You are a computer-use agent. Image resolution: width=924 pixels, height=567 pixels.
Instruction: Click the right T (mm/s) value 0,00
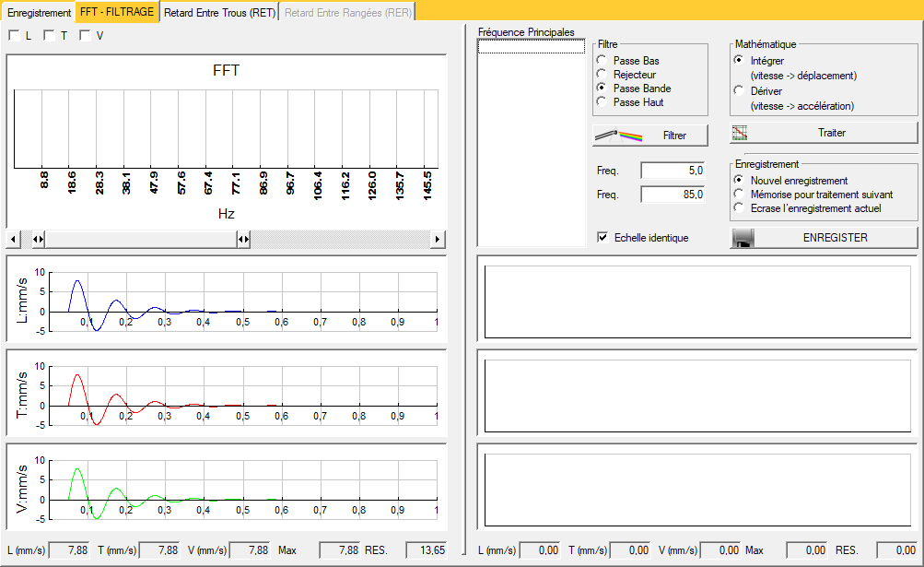(x=630, y=549)
